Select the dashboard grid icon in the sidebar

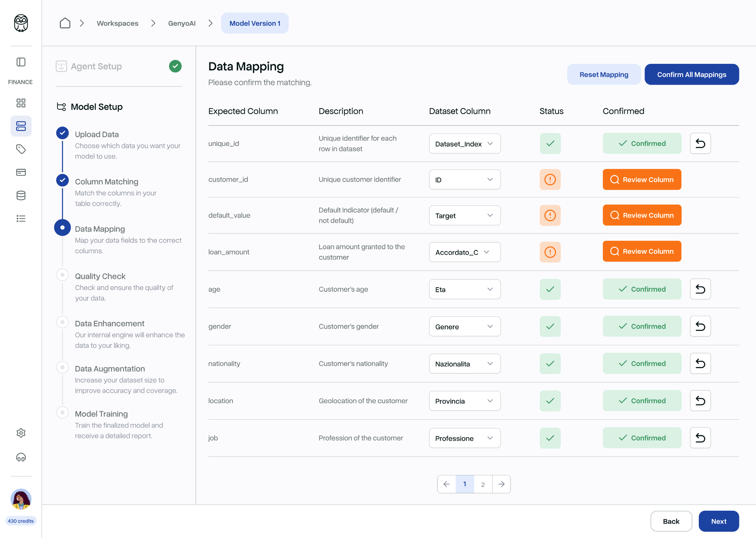(21, 103)
